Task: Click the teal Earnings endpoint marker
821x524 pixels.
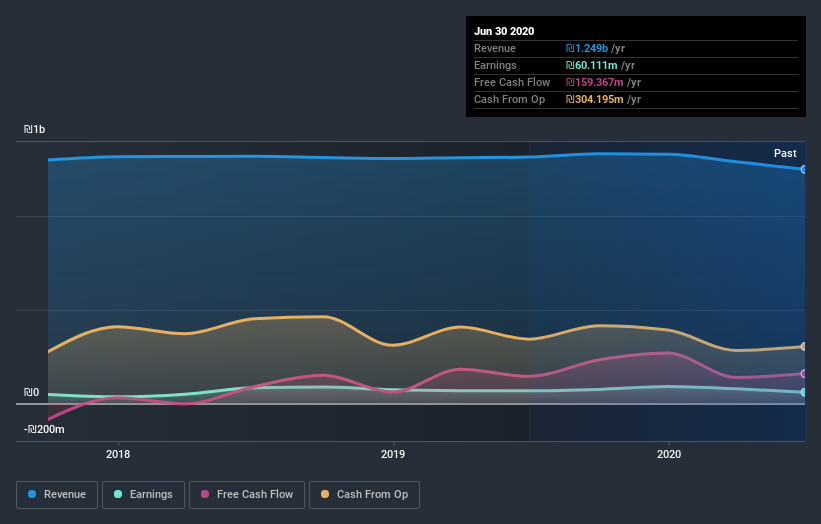Action: [803, 392]
